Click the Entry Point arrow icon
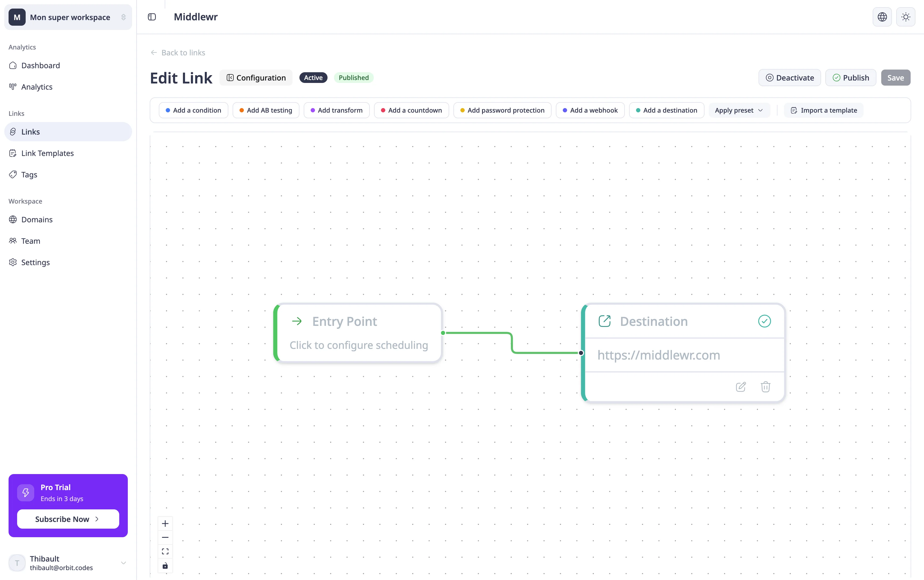 [297, 321]
